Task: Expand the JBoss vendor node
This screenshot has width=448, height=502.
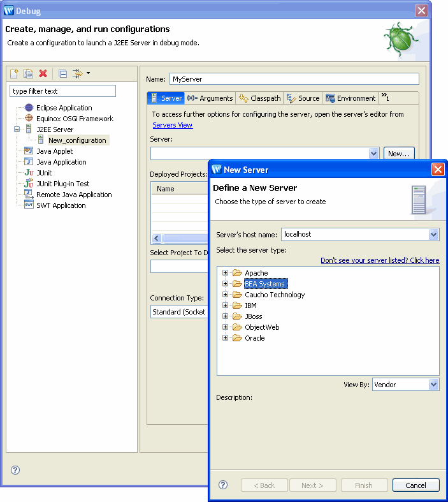Action: (226, 316)
